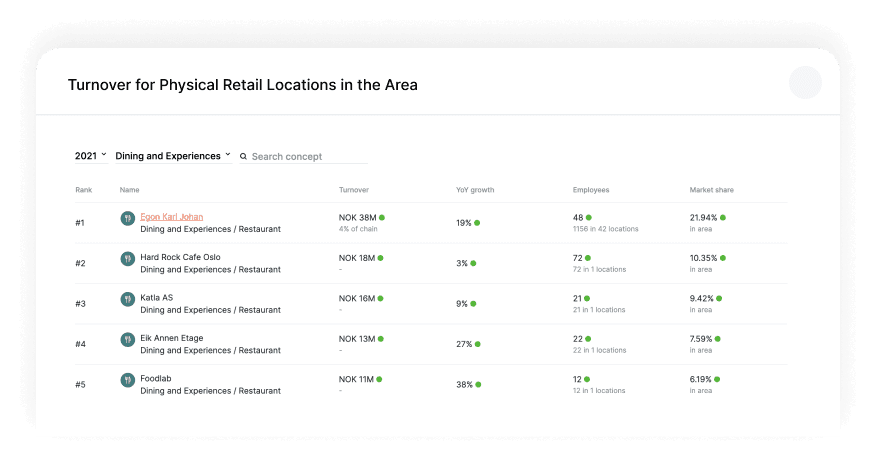
Task: Click the restaurant icon beside Egon Karl Johan
Action: point(128,218)
